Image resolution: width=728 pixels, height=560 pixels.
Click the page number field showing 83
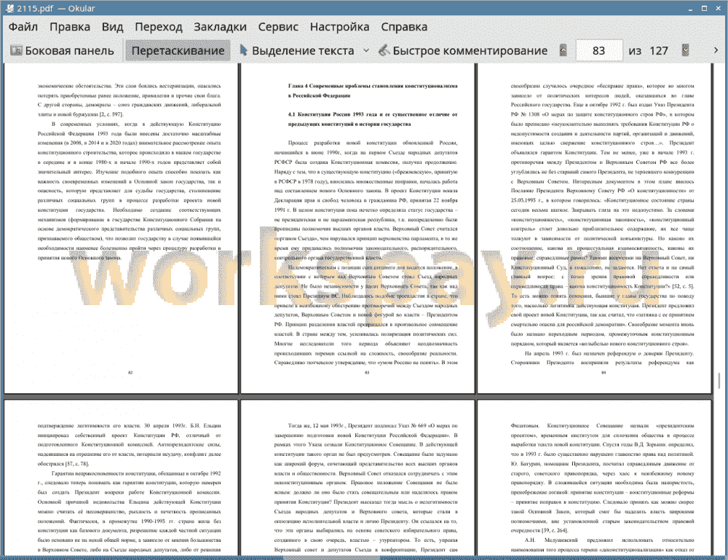599,51
